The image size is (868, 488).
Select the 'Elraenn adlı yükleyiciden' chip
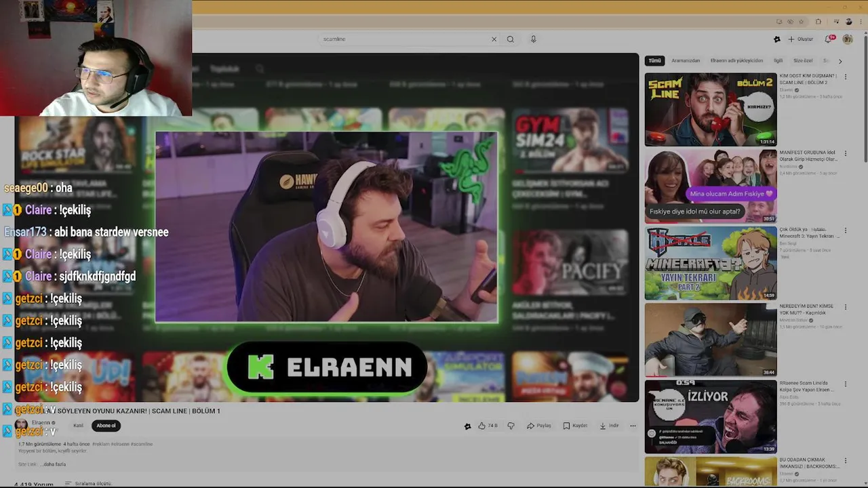tap(736, 60)
